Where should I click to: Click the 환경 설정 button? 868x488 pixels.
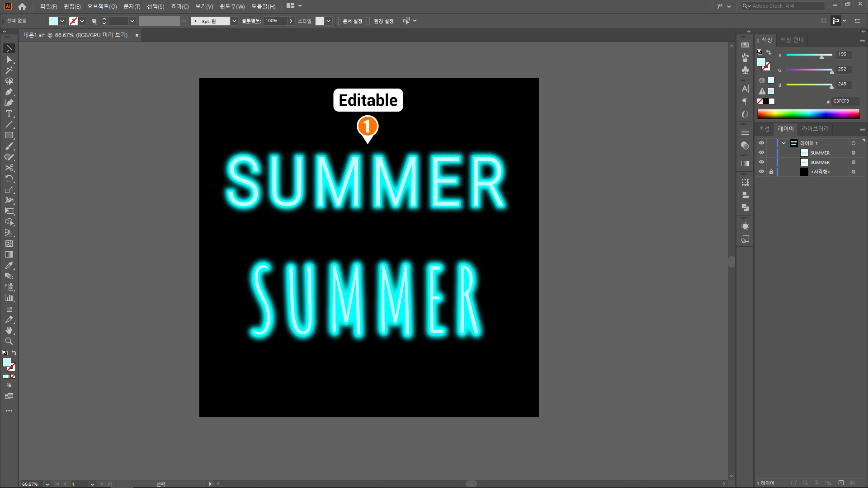click(x=383, y=21)
